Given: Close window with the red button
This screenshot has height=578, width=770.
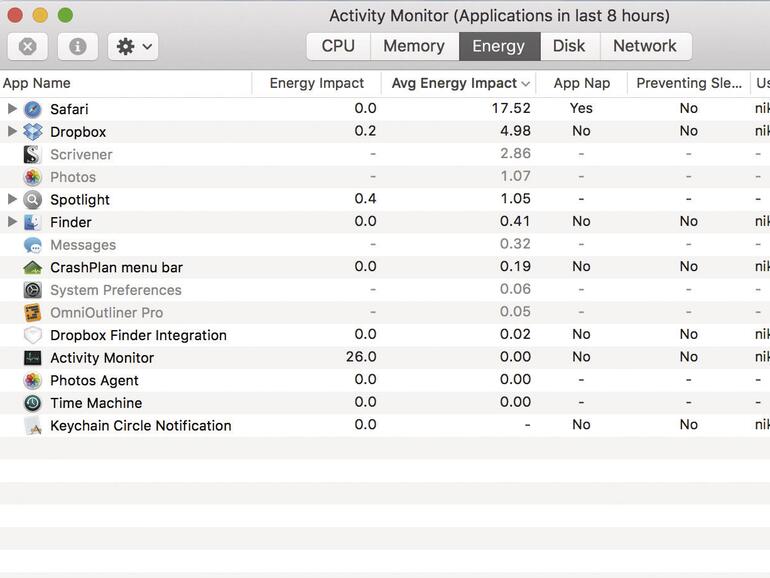Looking at the screenshot, I should 15,15.
